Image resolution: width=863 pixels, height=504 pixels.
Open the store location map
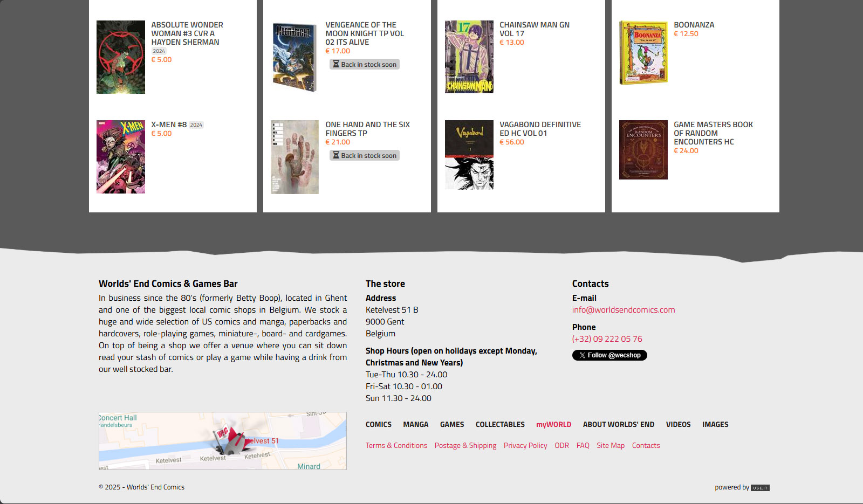[x=222, y=441]
